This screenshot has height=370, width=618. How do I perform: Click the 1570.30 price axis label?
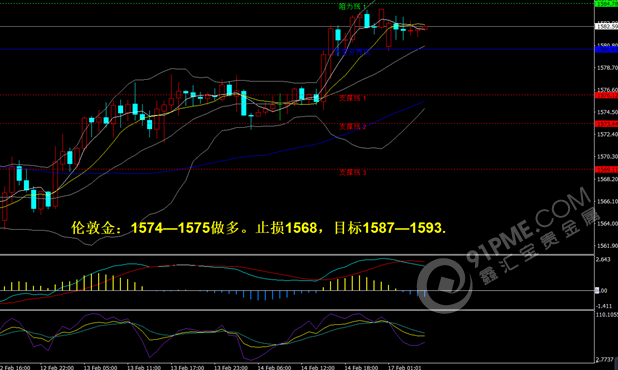pyautogui.click(x=607, y=157)
